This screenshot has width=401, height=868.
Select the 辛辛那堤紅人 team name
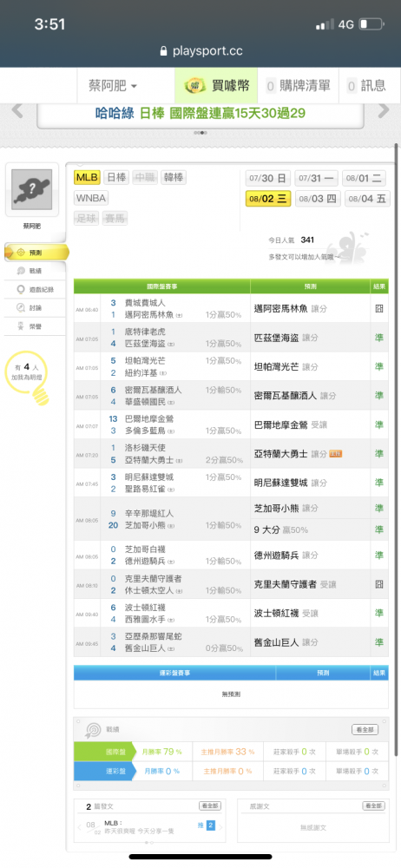[x=149, y=513]
